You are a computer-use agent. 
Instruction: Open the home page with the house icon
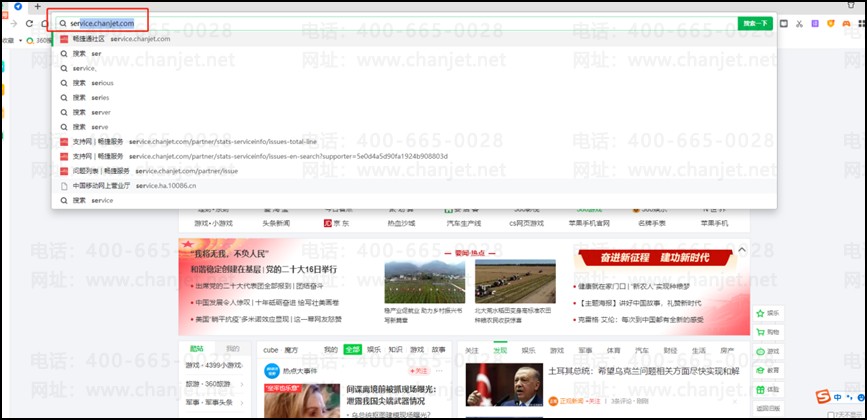(x=45, y=24)
